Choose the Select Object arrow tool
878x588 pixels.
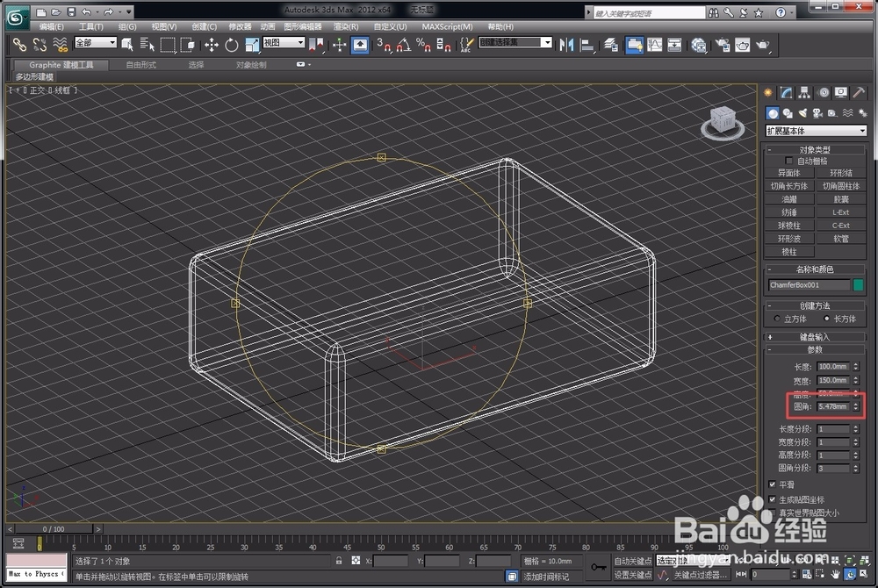coord(127,45)
